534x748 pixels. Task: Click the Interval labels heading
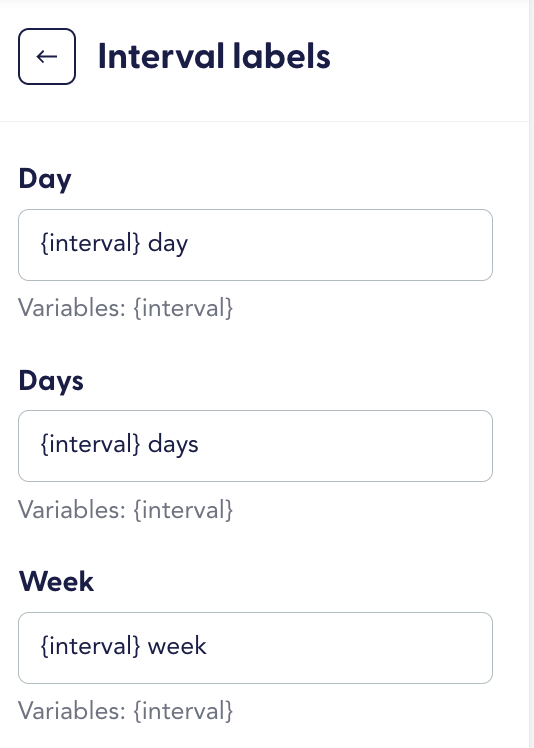214,56
